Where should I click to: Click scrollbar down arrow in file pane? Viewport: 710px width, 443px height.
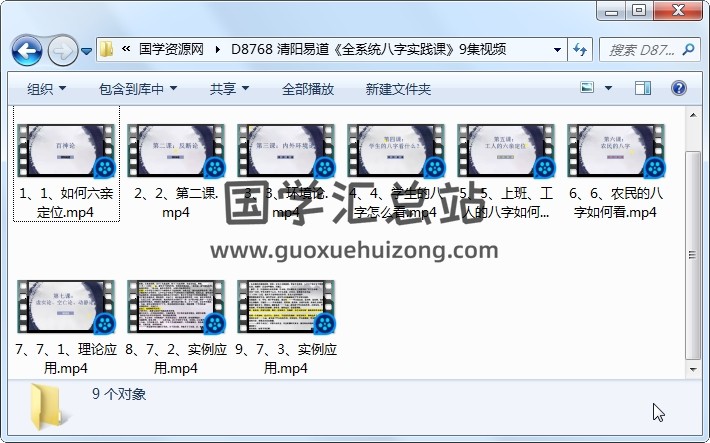[x=693, y=369]
